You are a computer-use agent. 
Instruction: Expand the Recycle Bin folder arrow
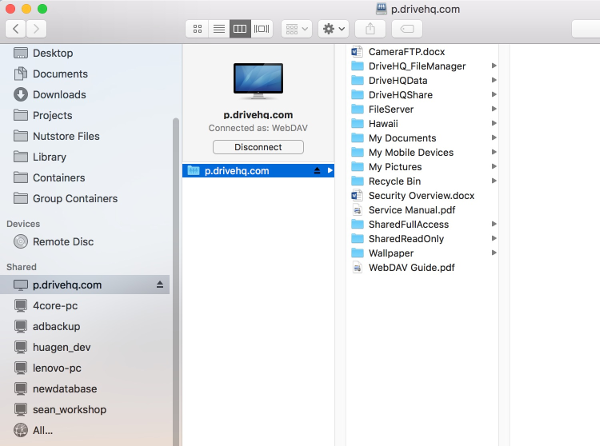click(494, 181)
